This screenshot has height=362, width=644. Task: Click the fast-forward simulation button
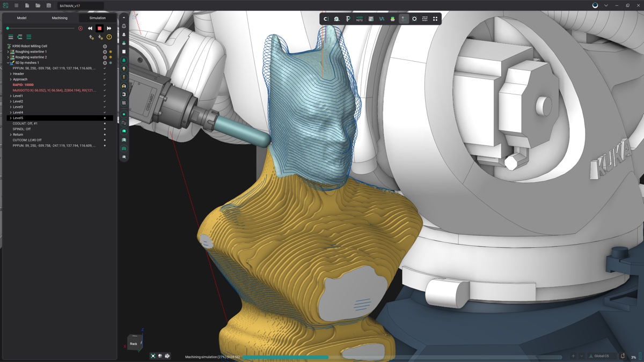pyautogui.click(x=109, y=28)
